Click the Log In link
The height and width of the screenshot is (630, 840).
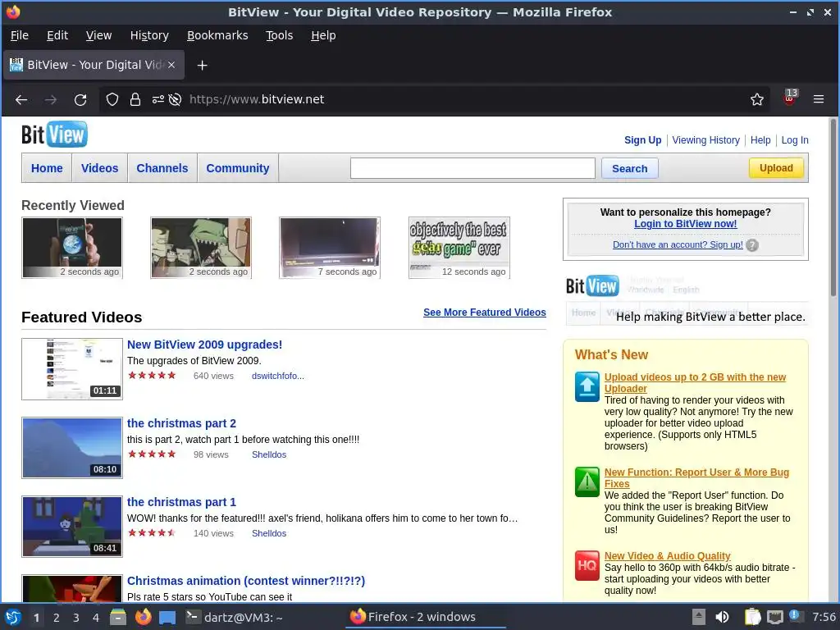(x=794, y=140)
